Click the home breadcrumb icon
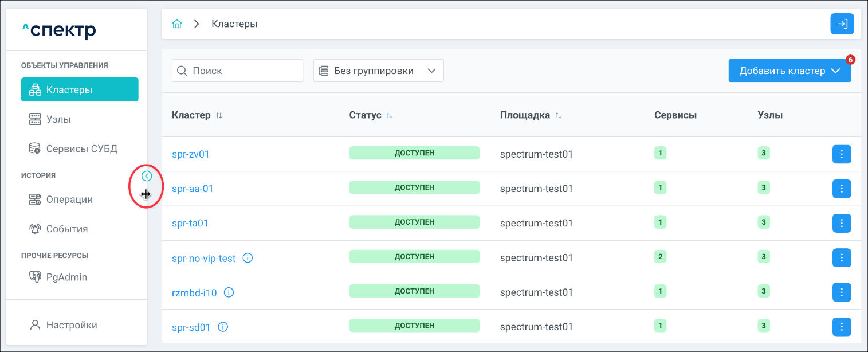The width and height of the screenshot is (868, 352). coord(177,24)
